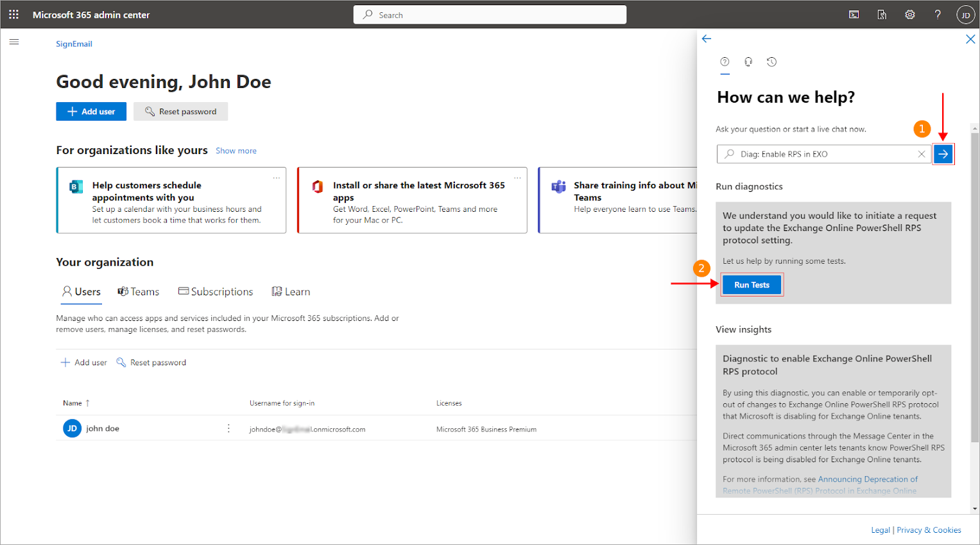Image resolution: width=980 pixels, height=545 pixels.
Task: Click the Teams icon on training card
Action: pyautogui.click(x=558, y=187)
